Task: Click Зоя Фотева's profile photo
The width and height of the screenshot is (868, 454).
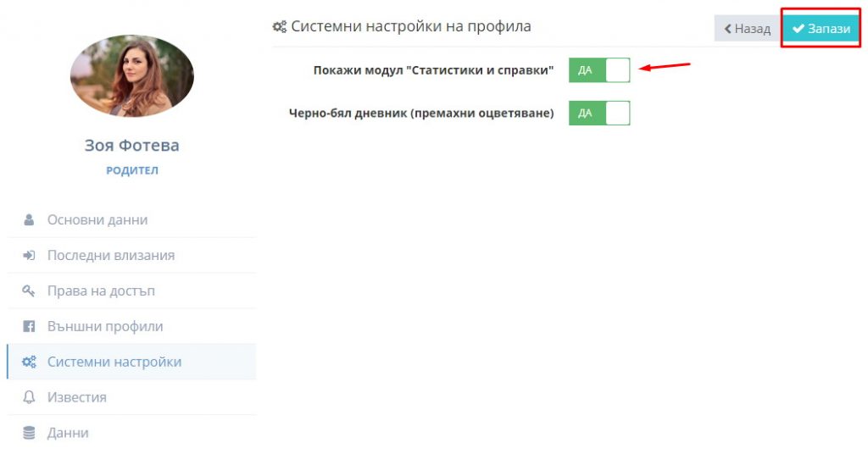Action: [131, 75]
